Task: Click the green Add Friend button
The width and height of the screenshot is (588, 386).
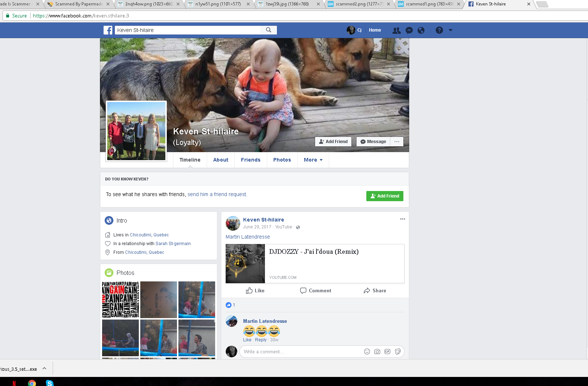Action: point(385,196)
